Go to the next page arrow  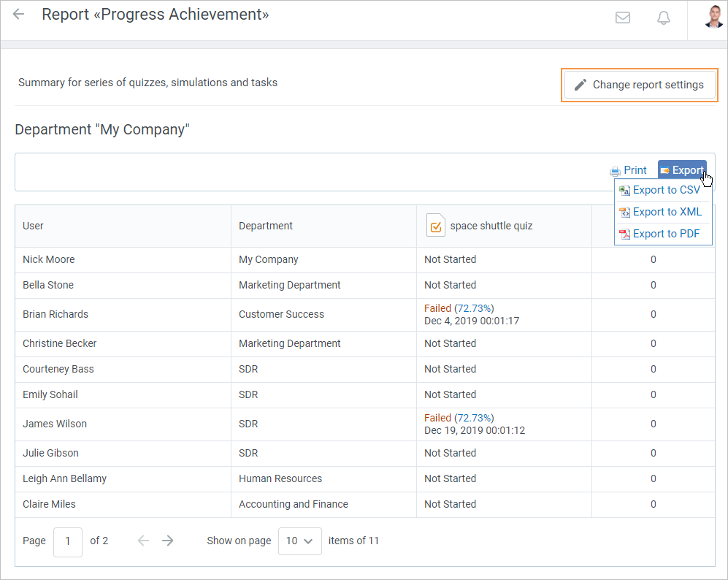(x=168, y=541)
